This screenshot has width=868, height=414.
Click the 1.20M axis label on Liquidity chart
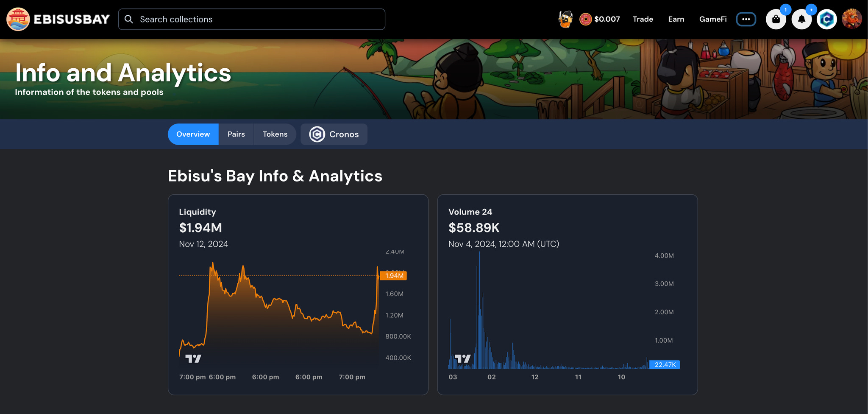pyautogui.click(x=394, y=315)
